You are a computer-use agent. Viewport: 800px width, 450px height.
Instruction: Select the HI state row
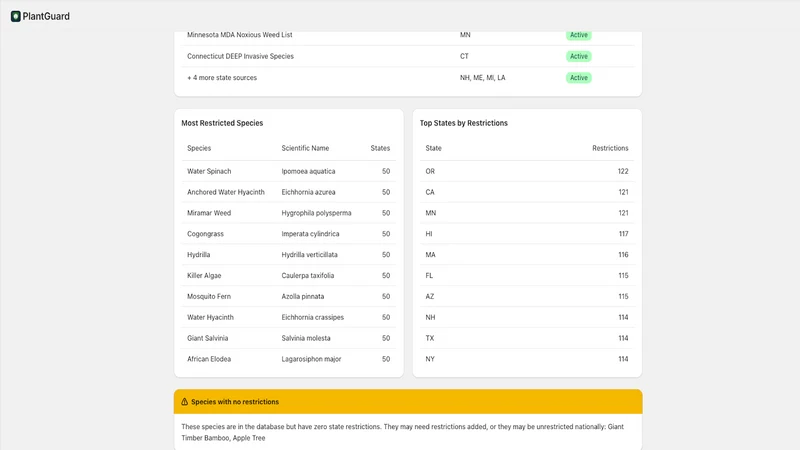tap(527, 234)
